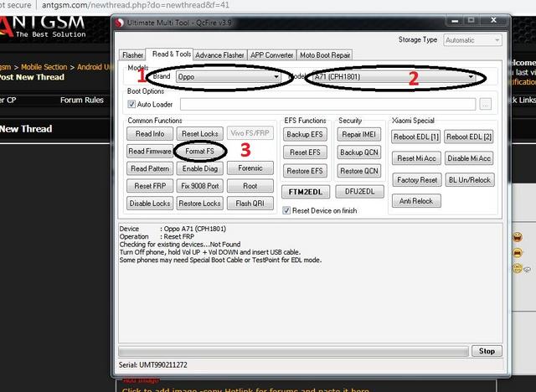Click the Enable Diag button
This screenshot has height=392, width=536.
[x=199, y=168]
